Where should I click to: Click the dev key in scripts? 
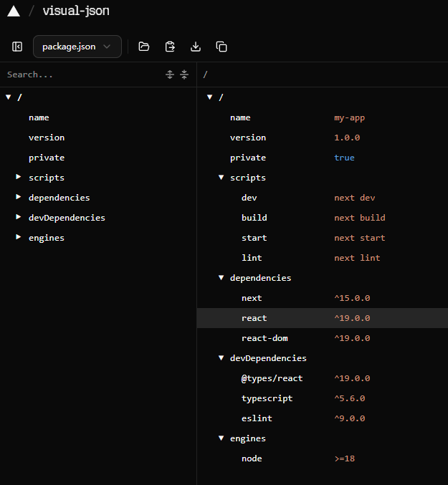point(249,198)
